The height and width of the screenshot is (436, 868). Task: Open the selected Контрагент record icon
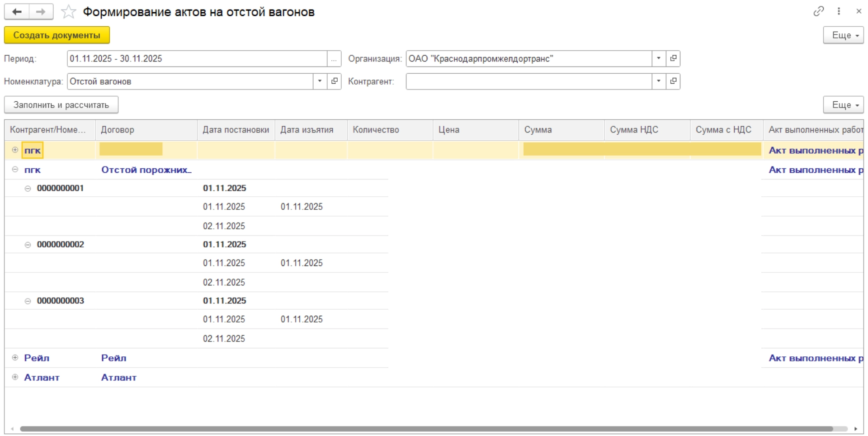click(673, 81)
